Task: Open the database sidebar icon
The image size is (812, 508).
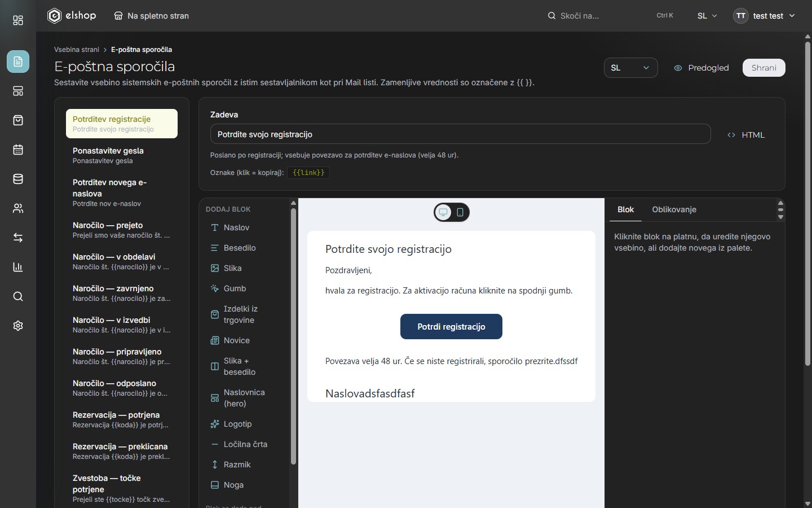Action: click(x=18, y=179)
